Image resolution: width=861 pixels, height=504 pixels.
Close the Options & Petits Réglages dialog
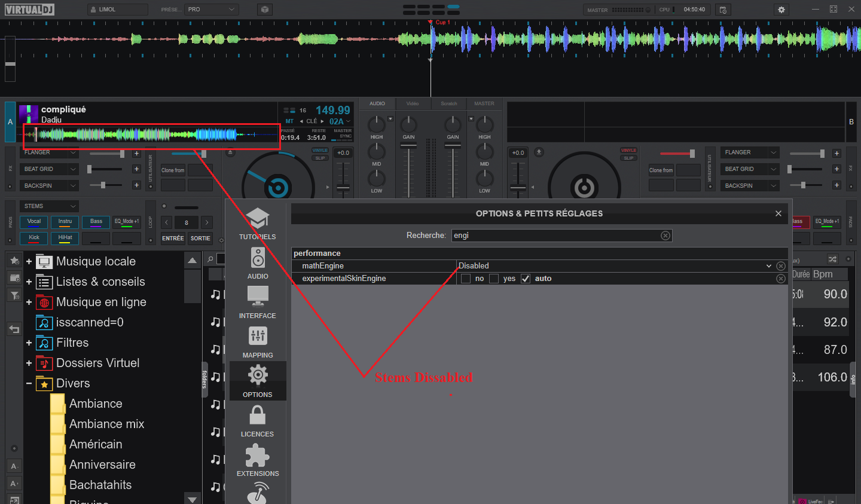tap(778, 213)
